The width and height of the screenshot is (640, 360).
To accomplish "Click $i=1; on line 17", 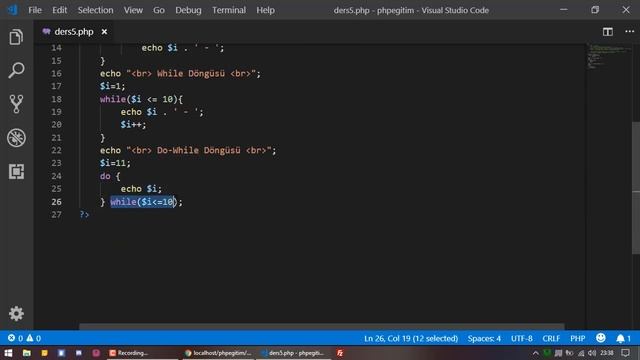I will pos(112,86).
